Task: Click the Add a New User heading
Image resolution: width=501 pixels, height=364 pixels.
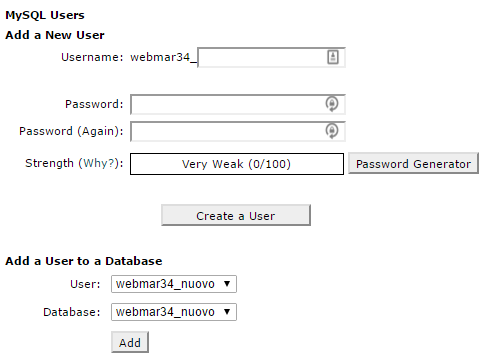Action: click(x=55, y=35)
